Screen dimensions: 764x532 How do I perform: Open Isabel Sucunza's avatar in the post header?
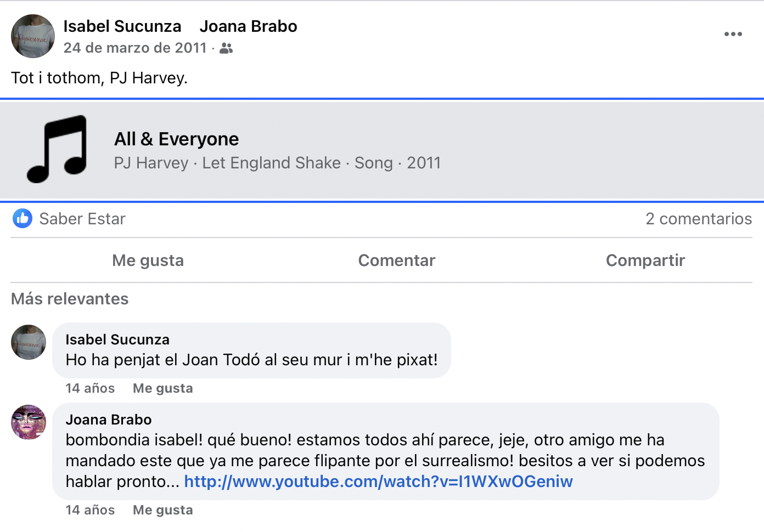coord(33,36)
